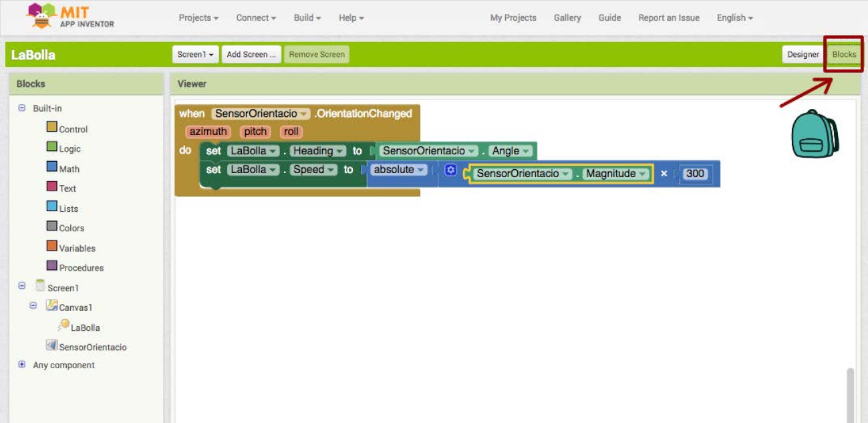Expand the Any component section
Viewport: 868px width, 423px height.
click(x=22, y=365)
